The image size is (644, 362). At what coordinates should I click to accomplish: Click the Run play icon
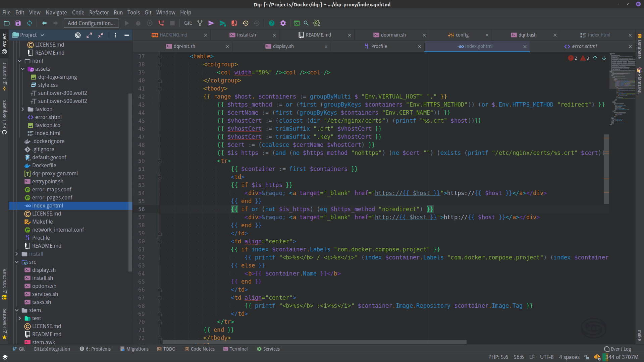point(127,23)
